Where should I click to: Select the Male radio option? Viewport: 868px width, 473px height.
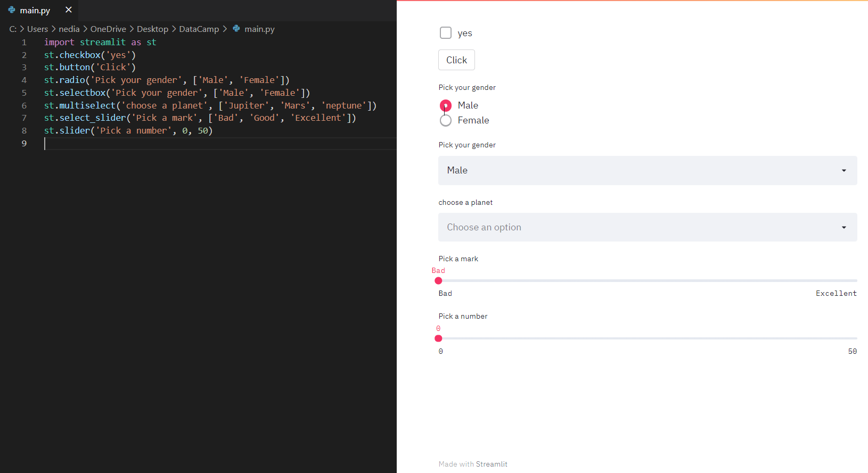446,105
